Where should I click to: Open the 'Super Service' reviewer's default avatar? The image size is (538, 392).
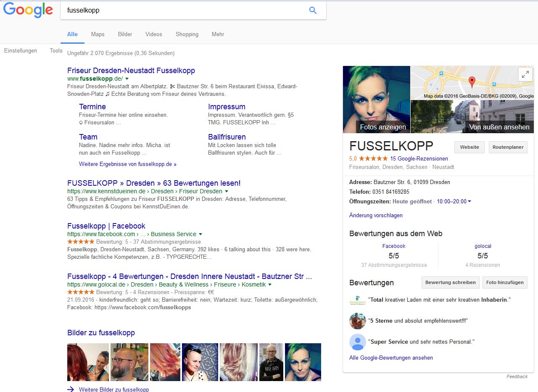[x=358, y=342]
